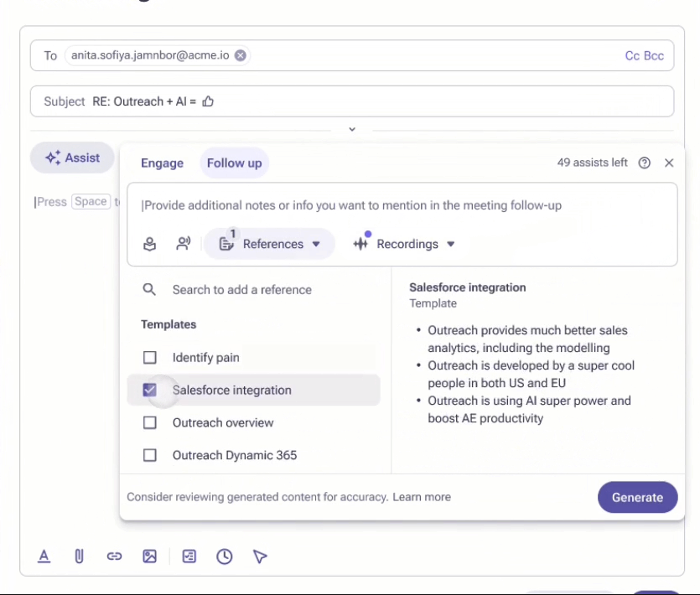The height and width of the screenshot is (595, 700).
Task: Click the Assist sparkle button
Action: tap(72, 158)
